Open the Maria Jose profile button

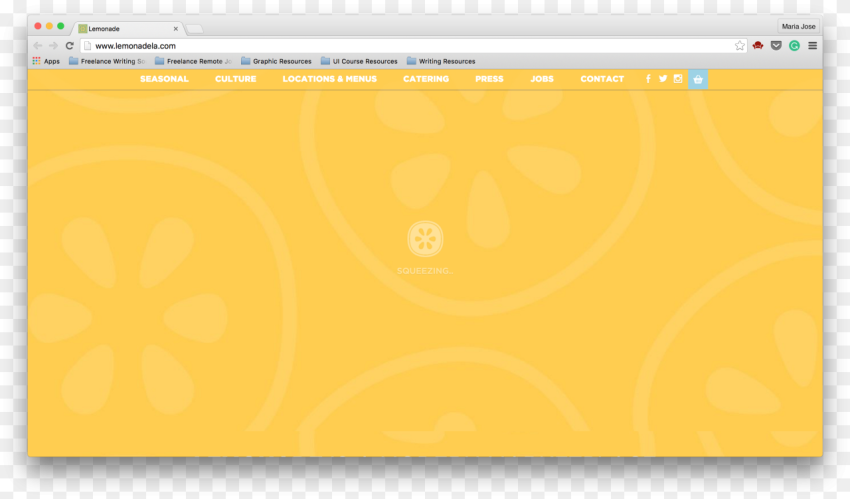coord(799,26)
